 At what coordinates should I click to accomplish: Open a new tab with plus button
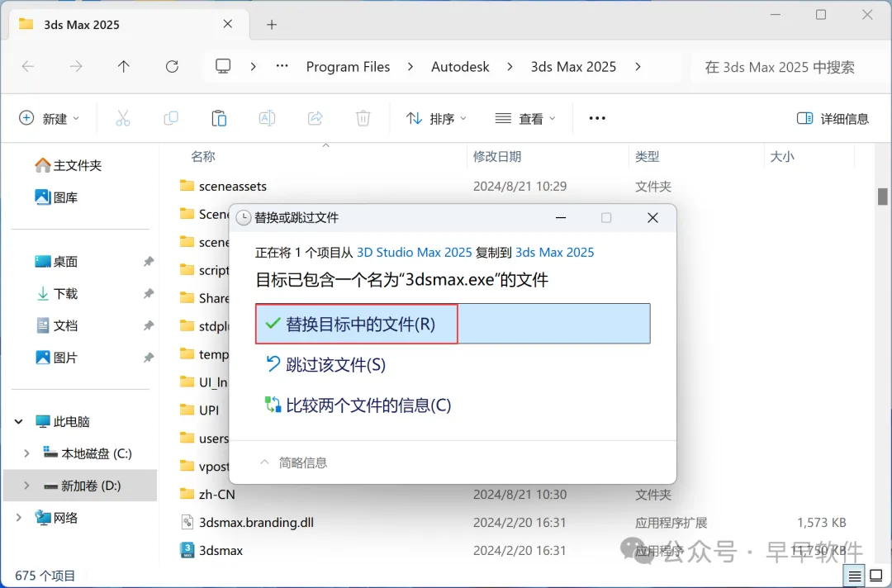point(272,25)
